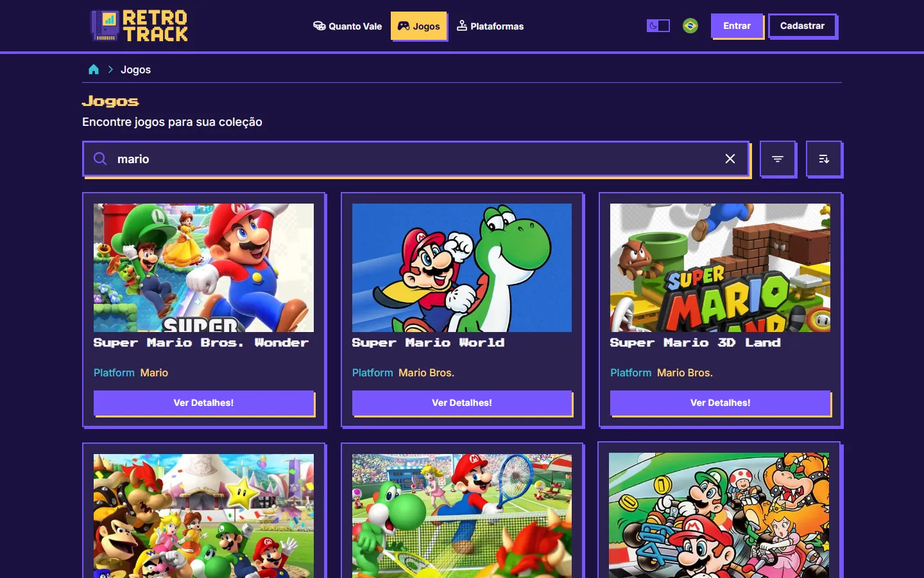This screenshot has width=924, height=578.
Task: Change language with Brazil flag icon
Action: 690,26
